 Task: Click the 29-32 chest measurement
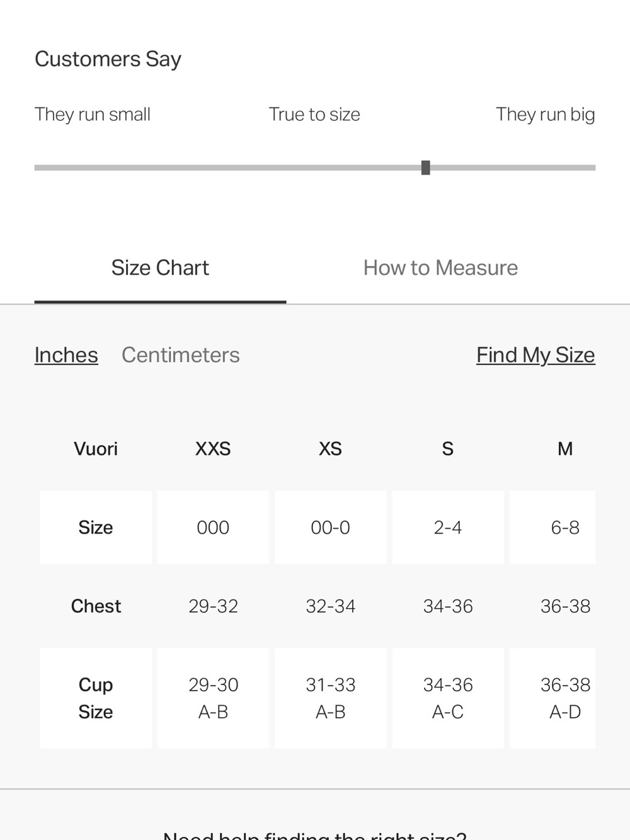click(x=213, y=606)
